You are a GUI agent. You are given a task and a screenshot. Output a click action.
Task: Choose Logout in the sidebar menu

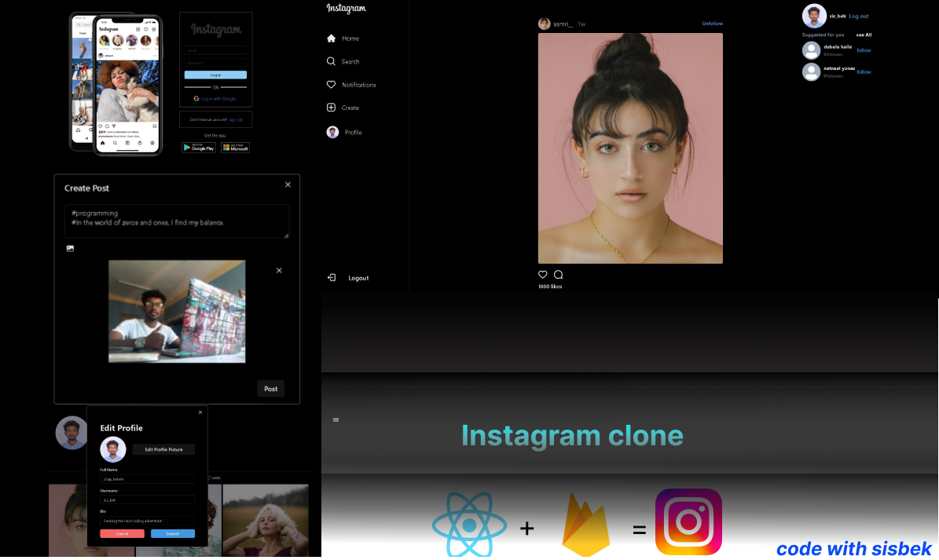[359, 278]
